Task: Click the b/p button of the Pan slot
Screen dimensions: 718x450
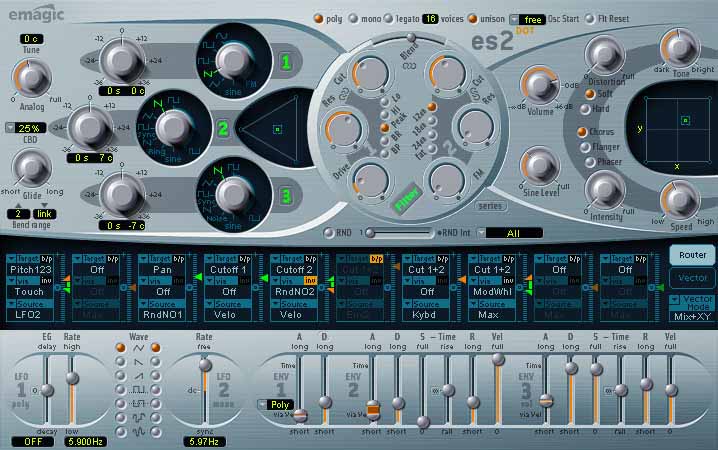Action: pos(179,259)
